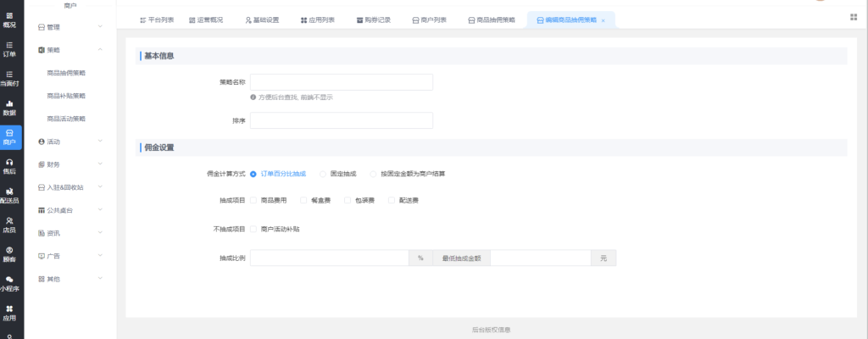Switch to the 运营概况 tab
The width and height of the screenshot is (868, 339).
coord(206,19)
